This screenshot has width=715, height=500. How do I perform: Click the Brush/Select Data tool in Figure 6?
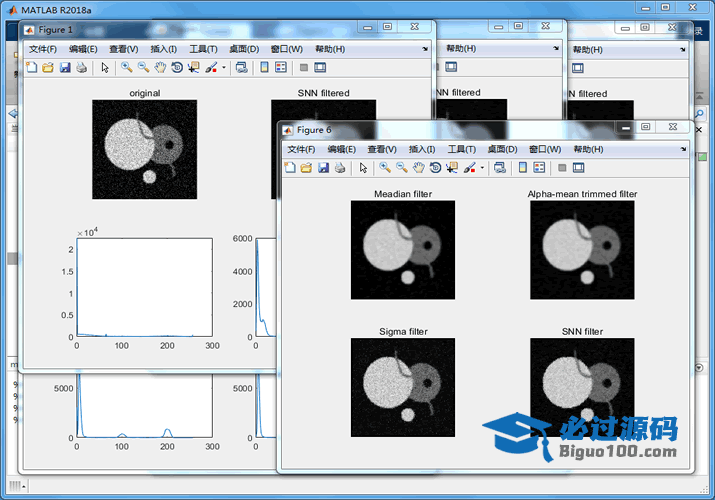pos(469,168)
